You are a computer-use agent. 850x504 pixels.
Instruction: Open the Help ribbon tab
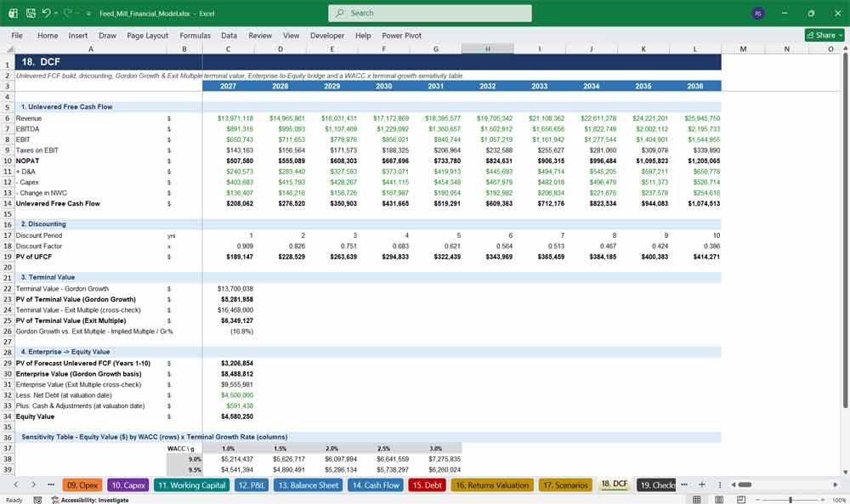click(363, 35)
